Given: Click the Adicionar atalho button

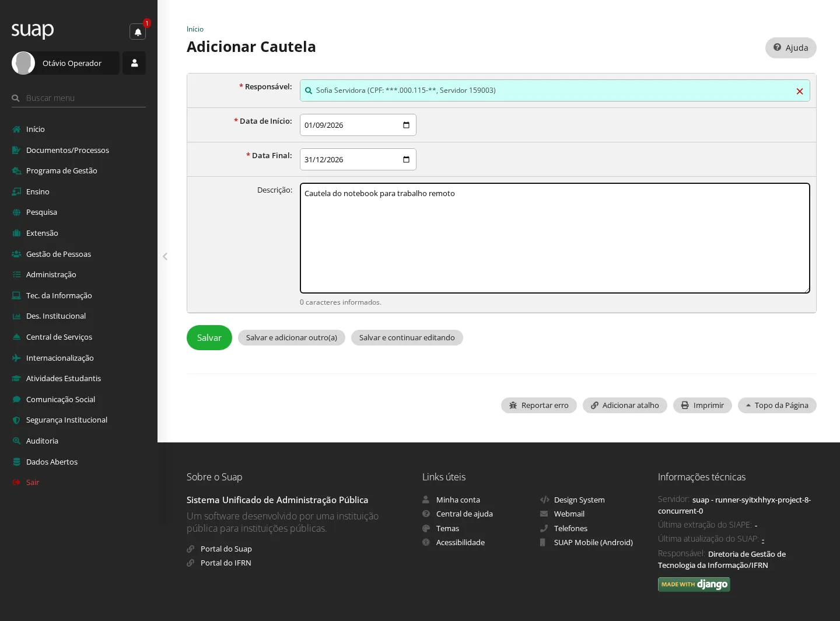Looking at the screenshot, I should coord(625,405).
